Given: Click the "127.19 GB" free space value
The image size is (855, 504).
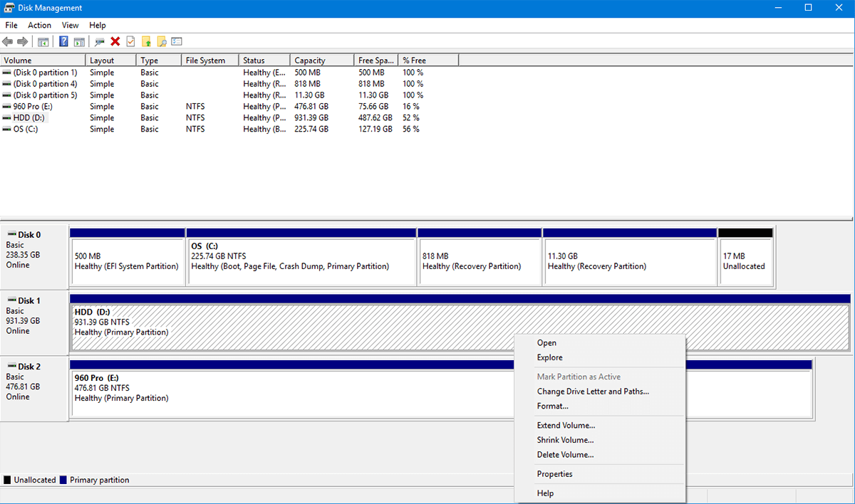Looking at the screenshot, I should tap(375, 130).
